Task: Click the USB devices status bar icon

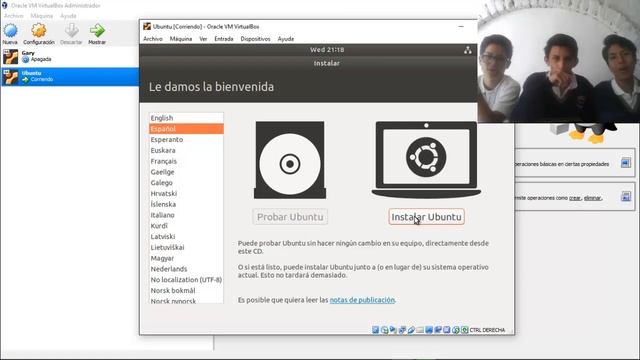Action: [x=411, y=330]
